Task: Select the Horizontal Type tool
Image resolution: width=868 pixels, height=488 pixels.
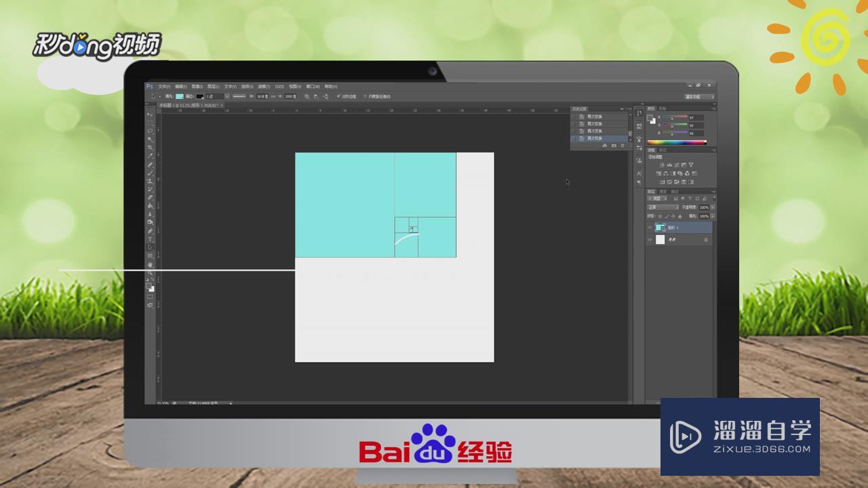Action: (150, 239)
